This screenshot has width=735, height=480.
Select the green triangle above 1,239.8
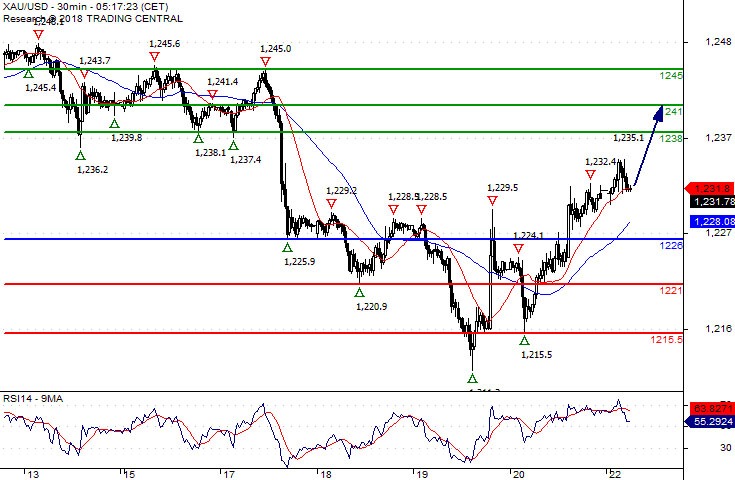[114, 123]
